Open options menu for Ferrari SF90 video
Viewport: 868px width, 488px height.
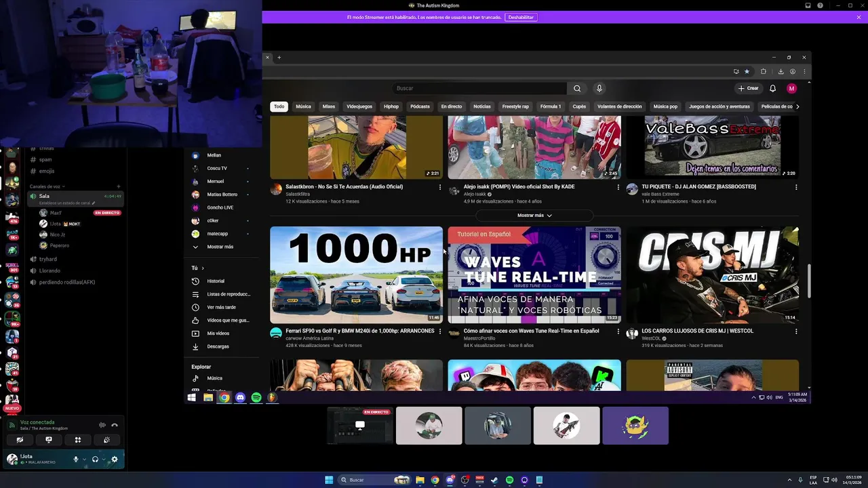click(440, 331)
